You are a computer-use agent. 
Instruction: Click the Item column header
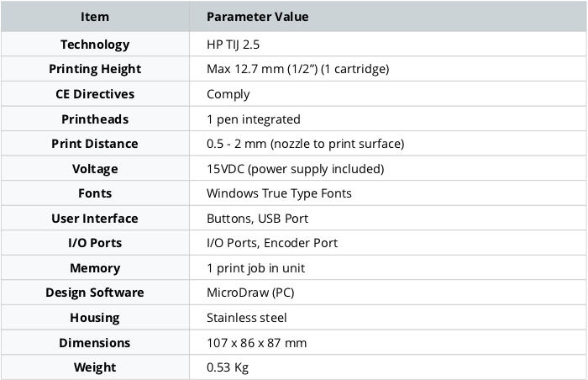95,17
